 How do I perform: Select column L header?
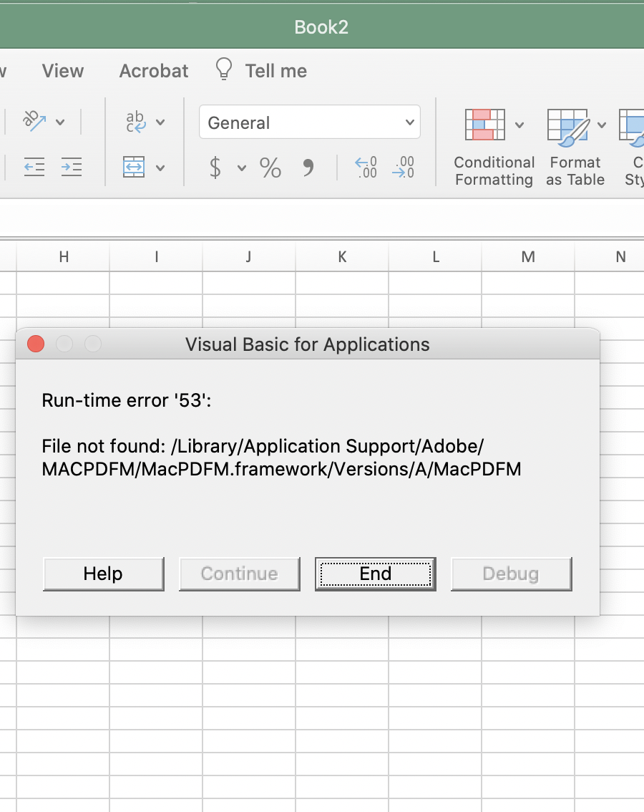point(435,256)
